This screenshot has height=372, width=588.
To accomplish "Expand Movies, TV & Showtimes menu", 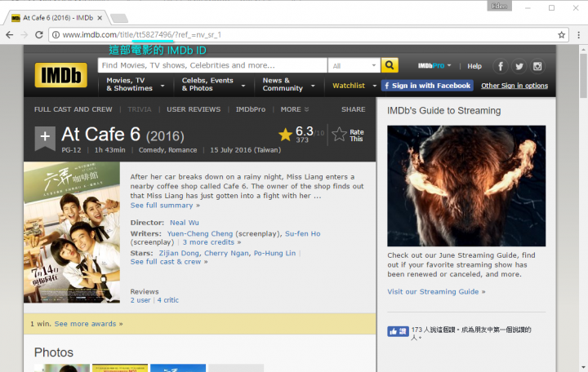I will (136, 85).
